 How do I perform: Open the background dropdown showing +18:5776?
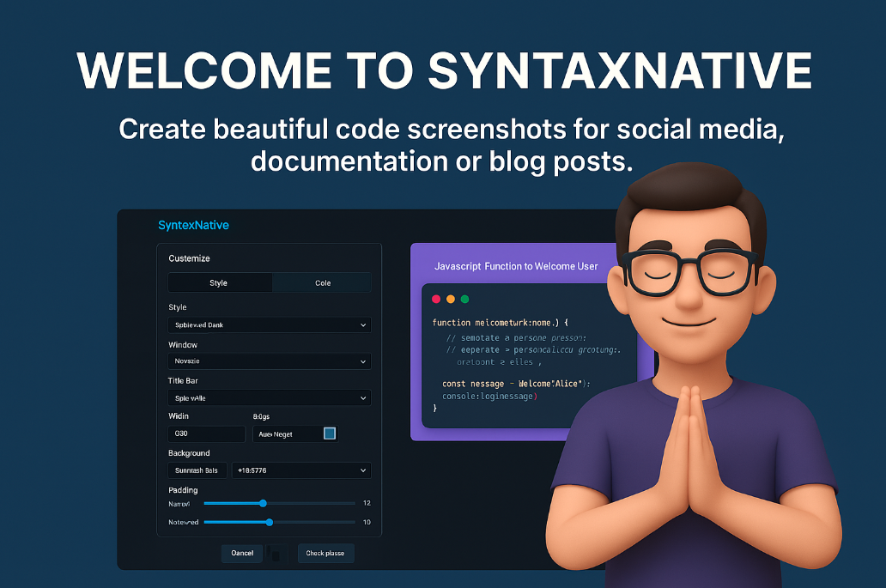[x=301, y=470]
